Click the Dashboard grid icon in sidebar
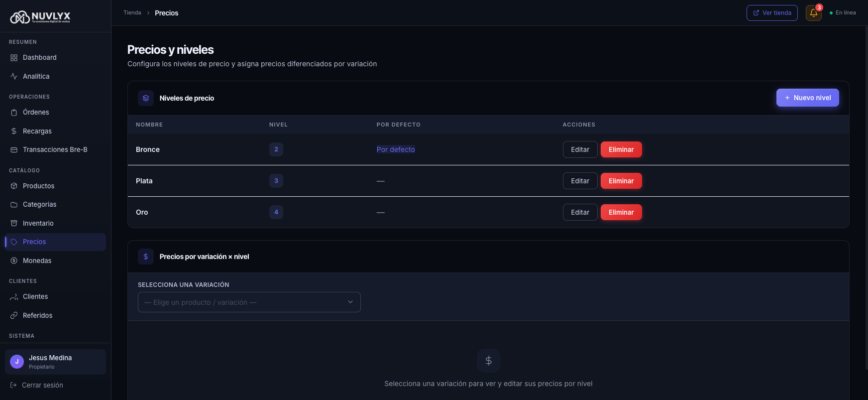This screenshot has width=868, height=400. point(14,58)
